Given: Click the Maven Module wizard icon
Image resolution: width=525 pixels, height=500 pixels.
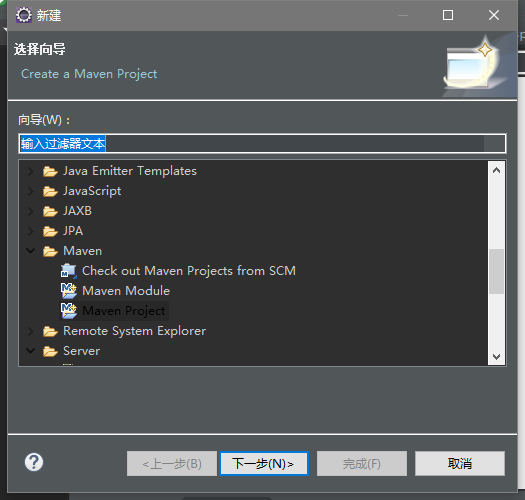Looking at the screenshot, I should [x=69, y=291].
